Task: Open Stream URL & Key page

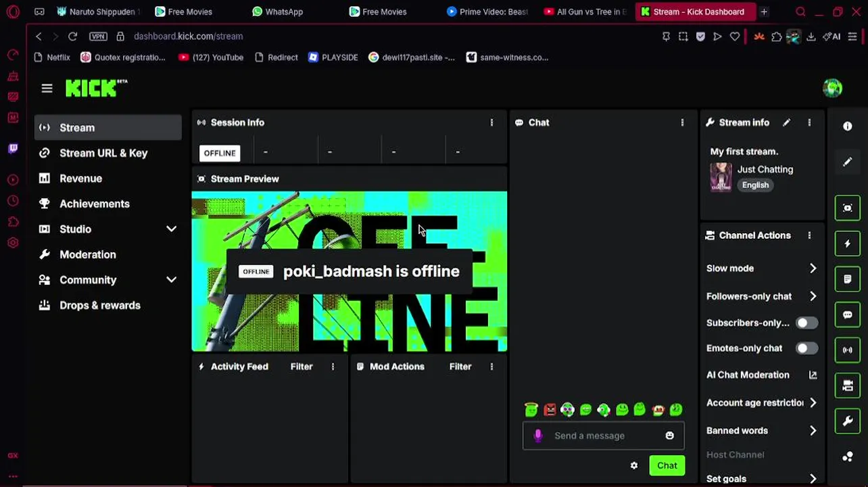Action: 108,153
